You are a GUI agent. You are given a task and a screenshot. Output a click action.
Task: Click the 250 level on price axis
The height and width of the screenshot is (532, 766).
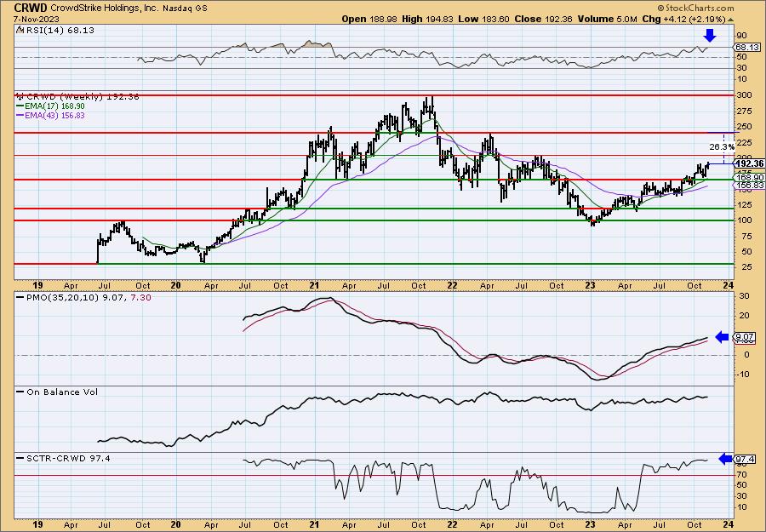tap(745, 127)
